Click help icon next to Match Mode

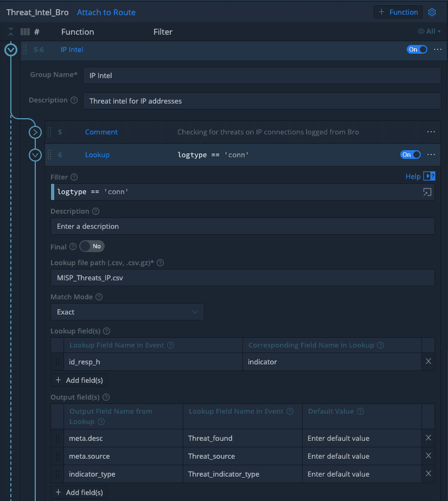[x=99, y=297]
